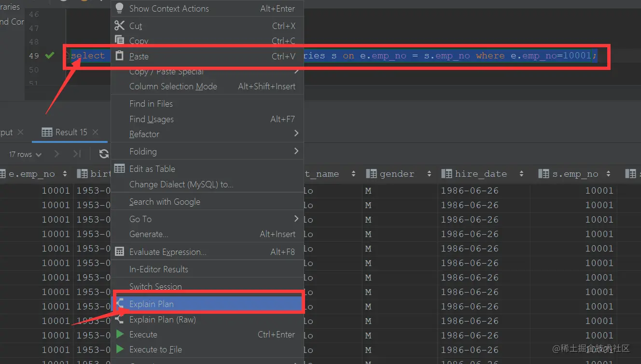This screenshot has height=364, width=641.
Task: Open the 17 rows page size dropdown
Action: click(26, 154)
